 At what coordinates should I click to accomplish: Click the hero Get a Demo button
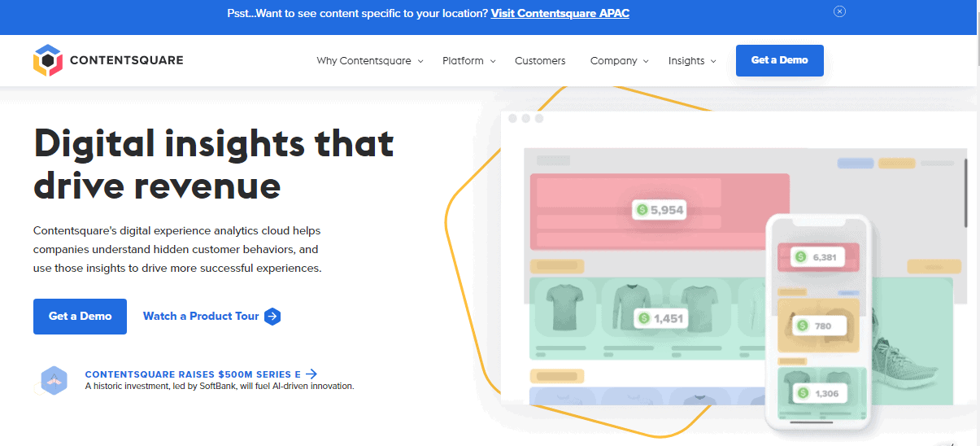pos(80,316)
